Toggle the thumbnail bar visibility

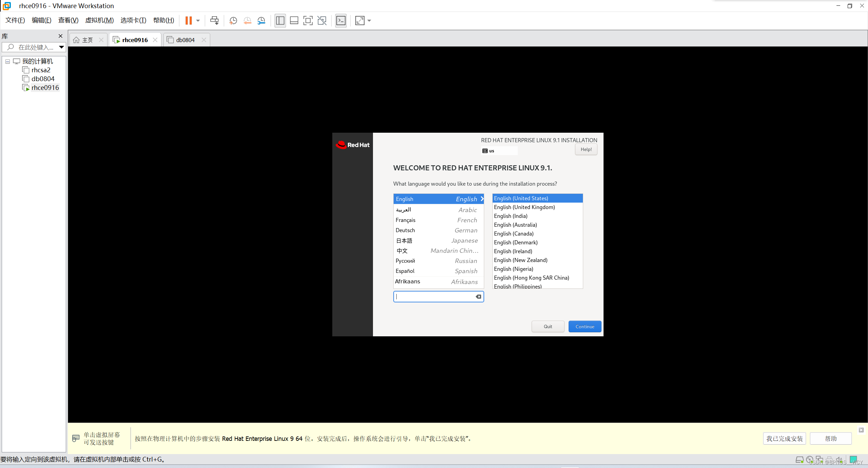click(x=294, y=20)
